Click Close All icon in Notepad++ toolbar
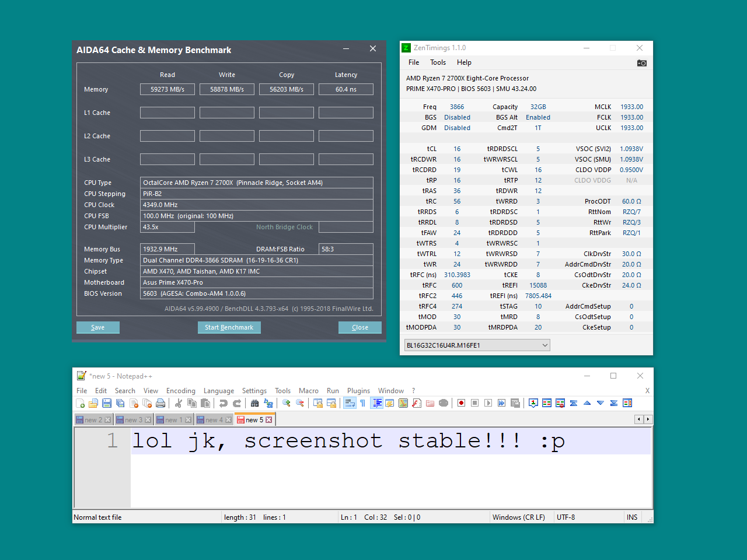Viewport: 747px width, 560px height. tap(147, 403)
